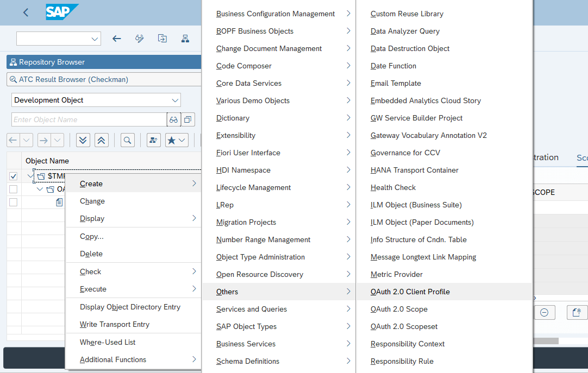Click the Other Object toolbar icon
Screen dimensions: 588x373
pos(162,39)
